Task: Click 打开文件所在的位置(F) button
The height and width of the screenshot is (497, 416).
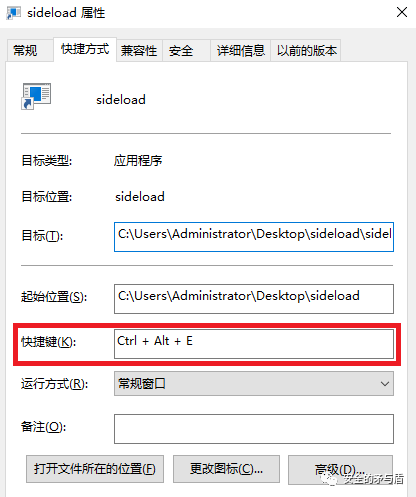Action: click(x=95, y=469)
